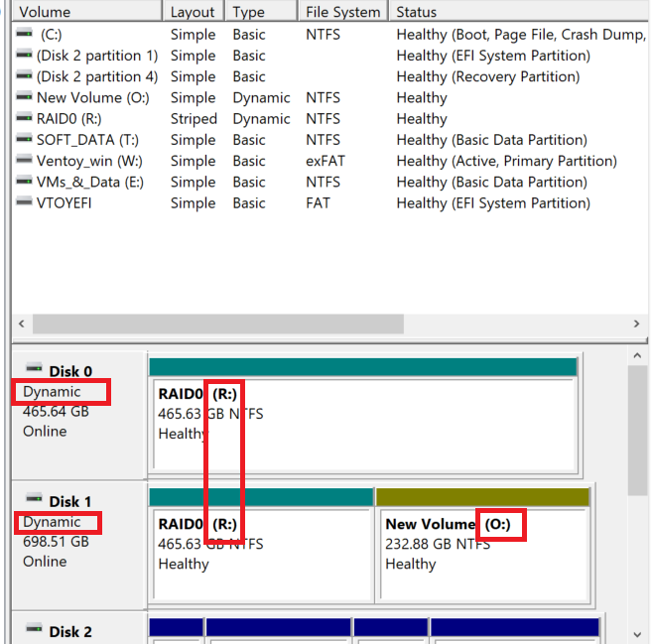
Task: Click the Healthy (Active, Primary Partition) status
Action: [x=506, y=161]
